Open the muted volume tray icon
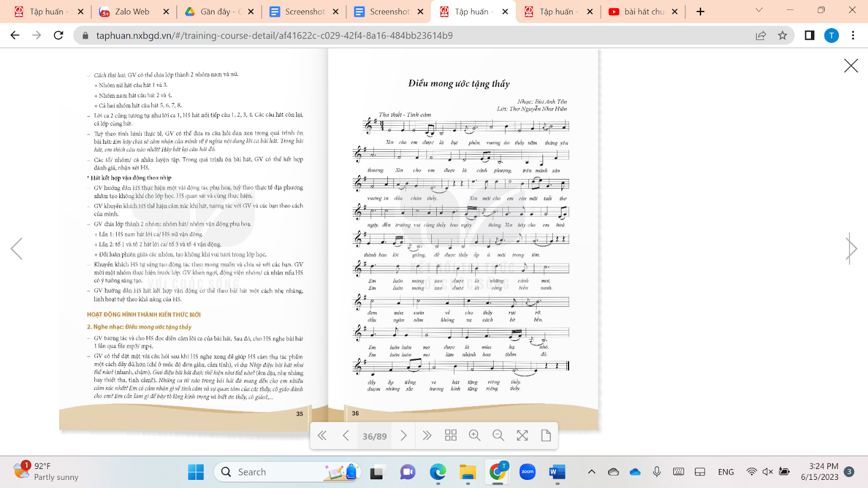The height and width of the screenshot is (488, 868). point(768,472)
